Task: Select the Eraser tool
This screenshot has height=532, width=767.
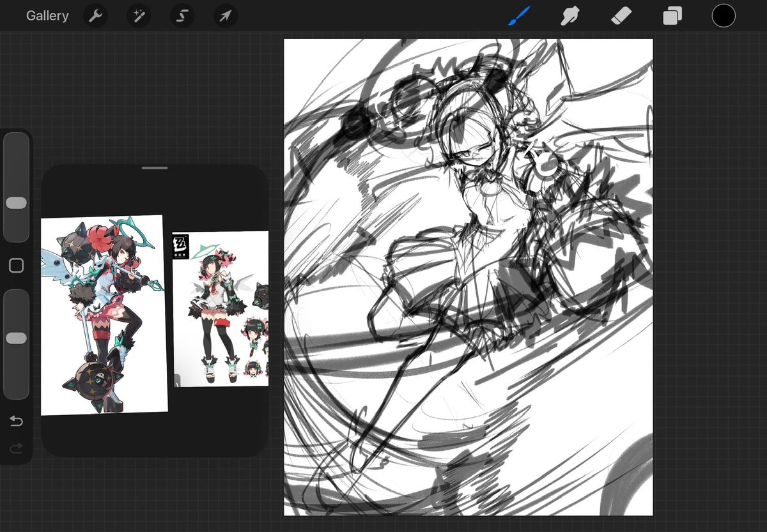Action: [621, 16]
